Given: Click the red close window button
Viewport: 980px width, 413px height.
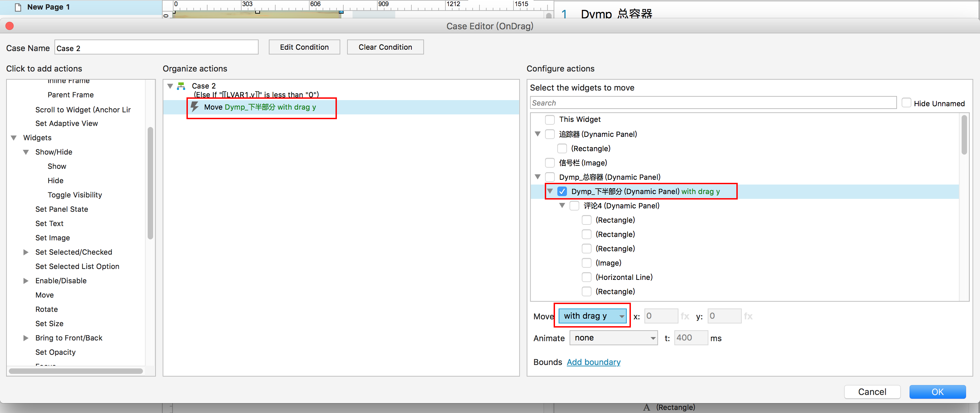Looking at the screenshot, I should [x=10, y=26].
